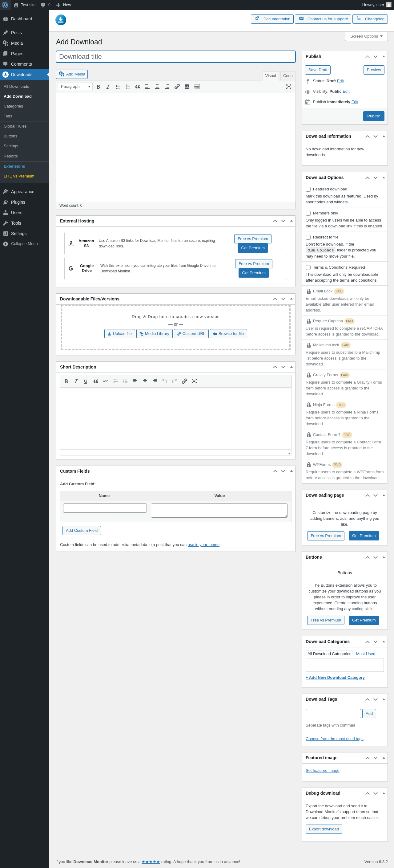Toggle bold in main editor toolbar
The image size is (394, 868).
pyautogui.click(x=98, y=87)
